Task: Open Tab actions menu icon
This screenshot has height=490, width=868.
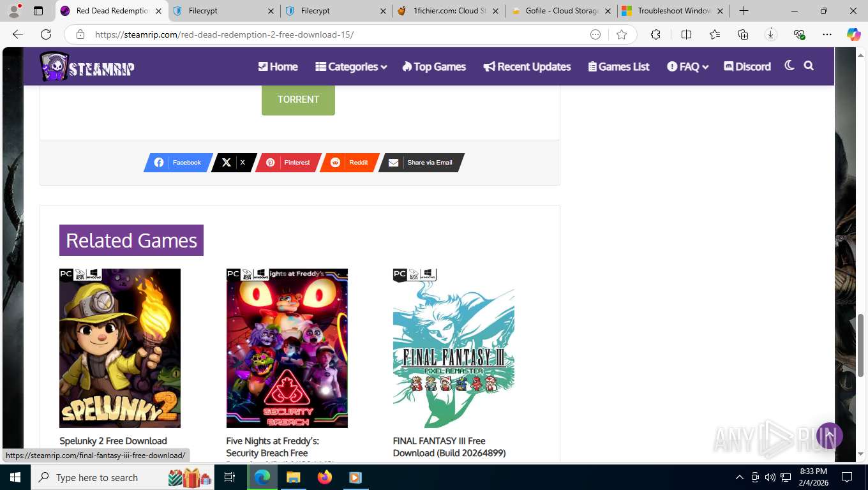Action: (x=38, y=11)
